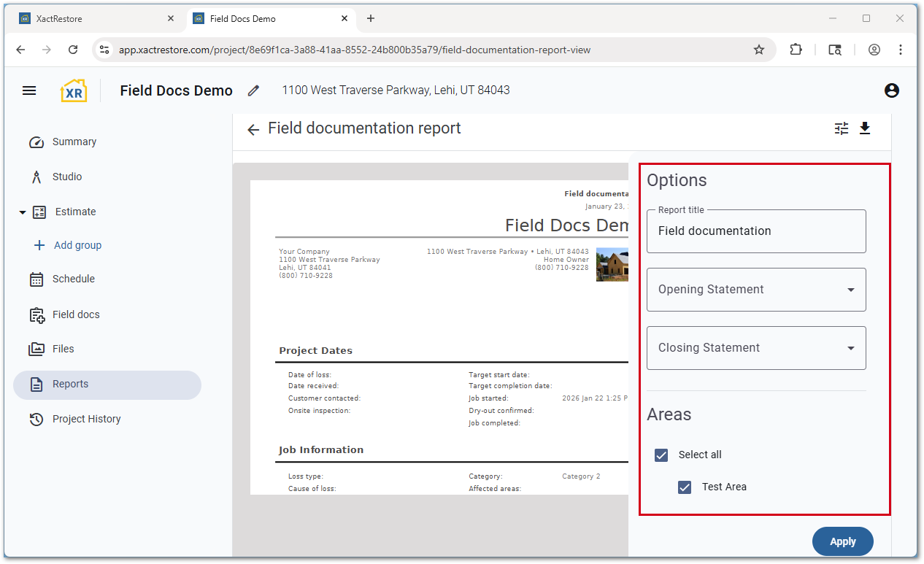The width and height of the screenshot is (924, 564).
Task: Open Field docs in sidebar
Action: pos(76,314)
